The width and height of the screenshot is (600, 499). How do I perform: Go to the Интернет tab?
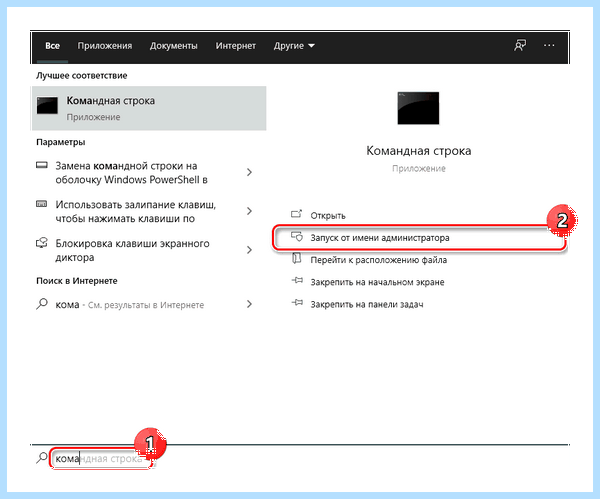(236, 46)
